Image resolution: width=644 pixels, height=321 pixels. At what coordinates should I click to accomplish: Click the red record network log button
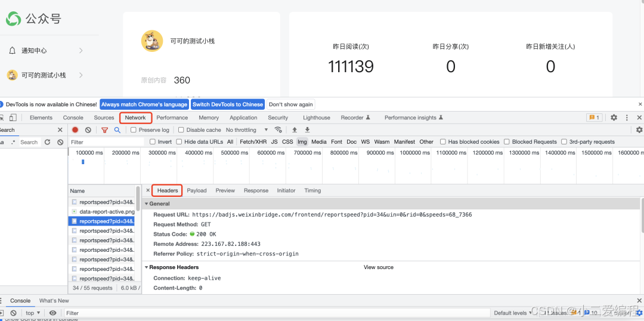tap(75, 130)
